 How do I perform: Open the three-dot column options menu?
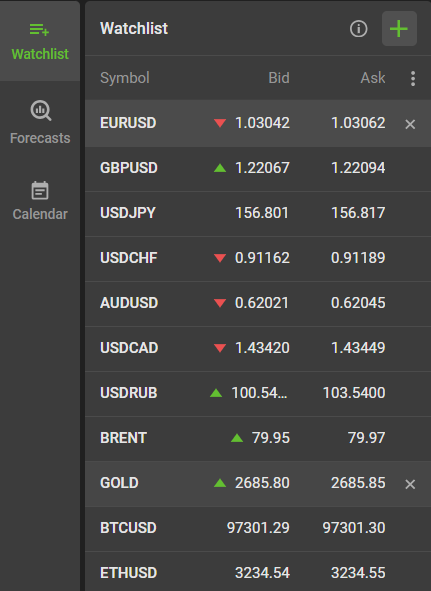tap(413, 78)
